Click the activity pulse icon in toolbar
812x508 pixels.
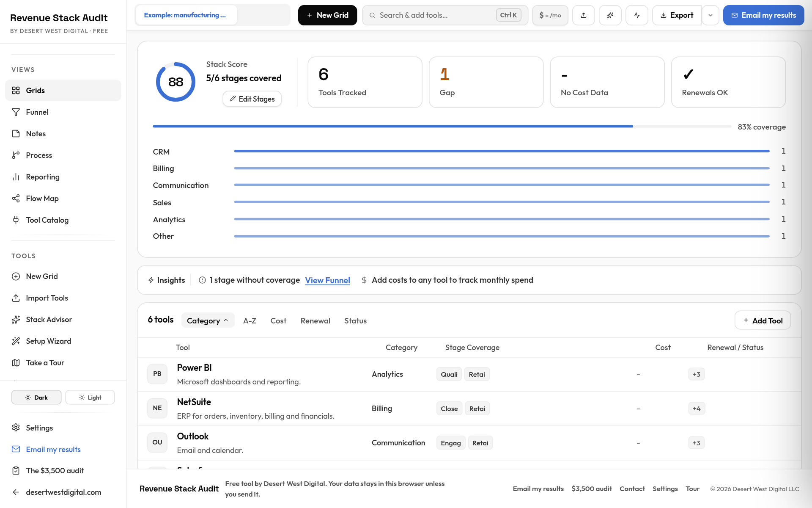point(637,15)
